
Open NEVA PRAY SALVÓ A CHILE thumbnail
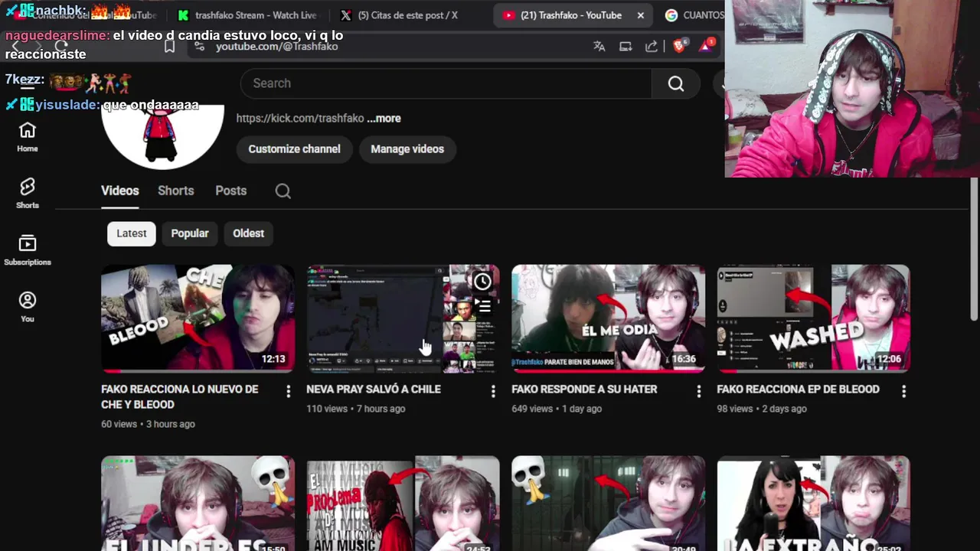[403, 319]
